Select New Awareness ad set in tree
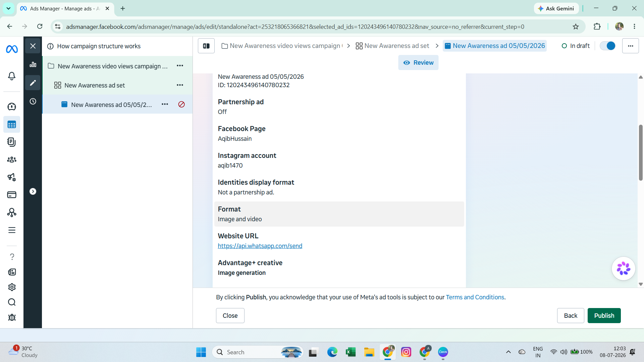Screen dimensions: 644x362 click(x=95, y=85)
